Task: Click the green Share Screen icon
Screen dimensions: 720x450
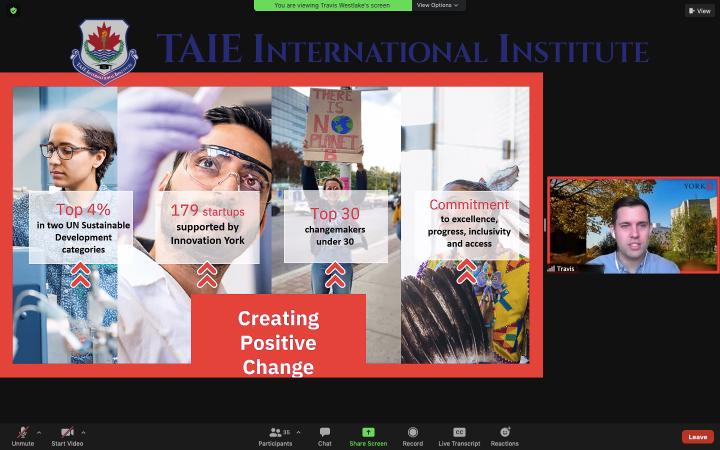Action: point(368,432)
